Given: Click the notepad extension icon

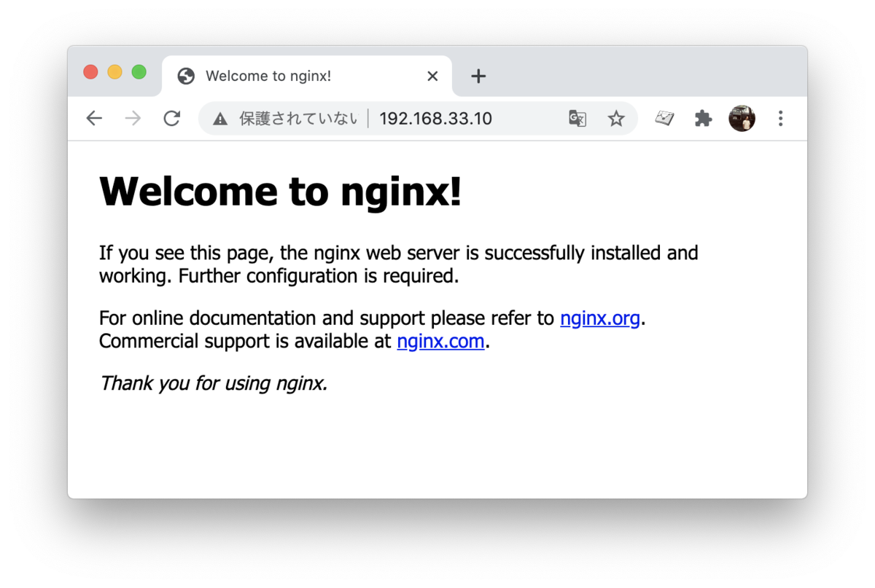Looking at the screenshot, I should pos(664,118).
